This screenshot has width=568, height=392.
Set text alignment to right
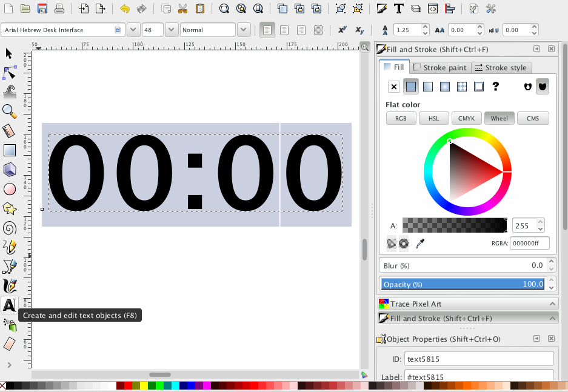(x=301, y=30)
